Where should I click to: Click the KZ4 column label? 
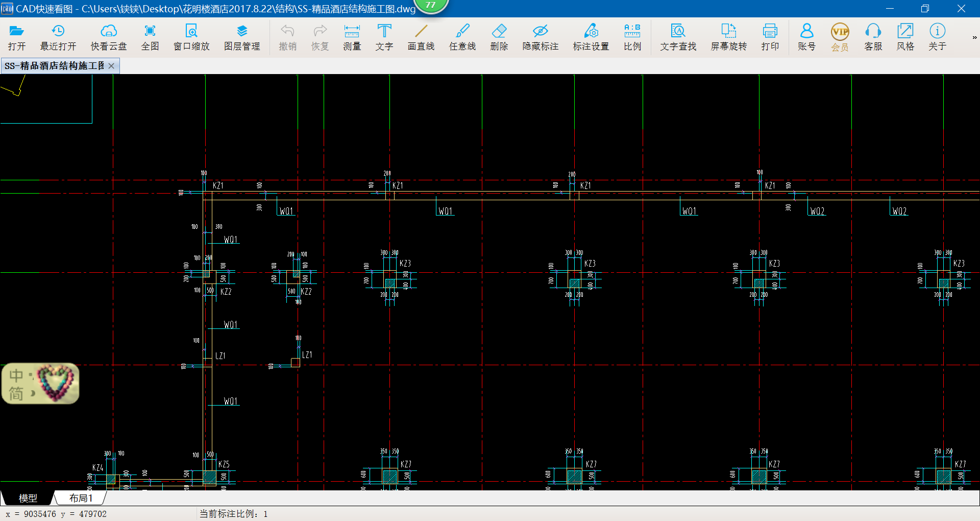click(98, 467)
